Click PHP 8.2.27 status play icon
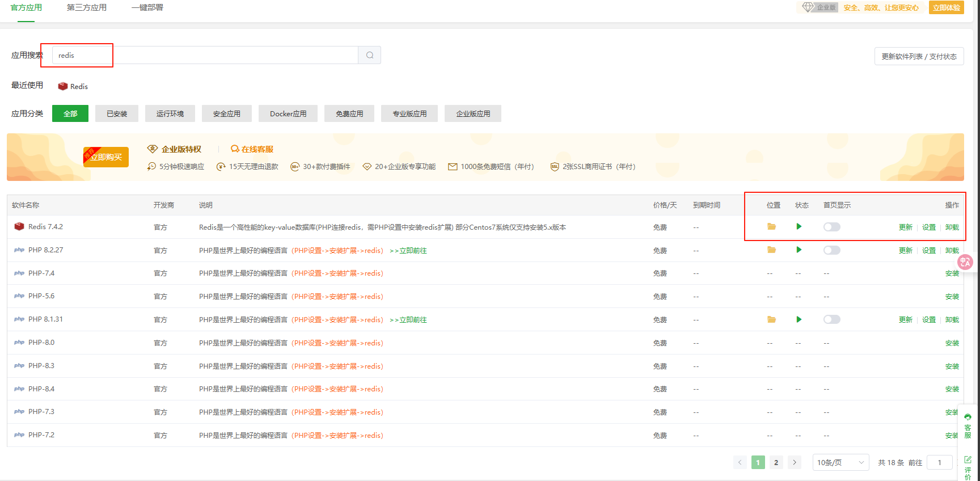The width and height of the screenshot is (980, 481). pos(799,250)
